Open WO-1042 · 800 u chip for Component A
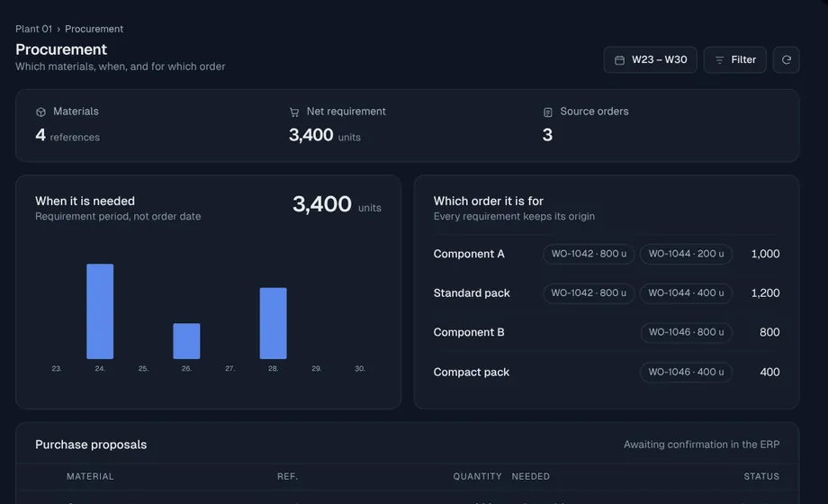Image resolution: width=828 pixels, height=504 pixels. tap(589, 254)
